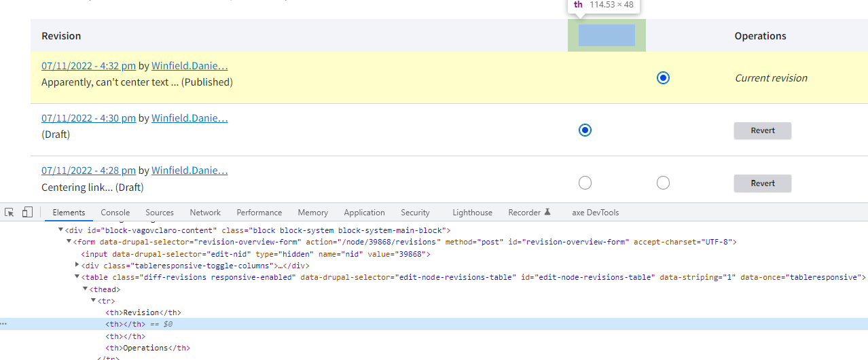Click Revert for the 4:28 pm revision

click(x=763, y=183)
